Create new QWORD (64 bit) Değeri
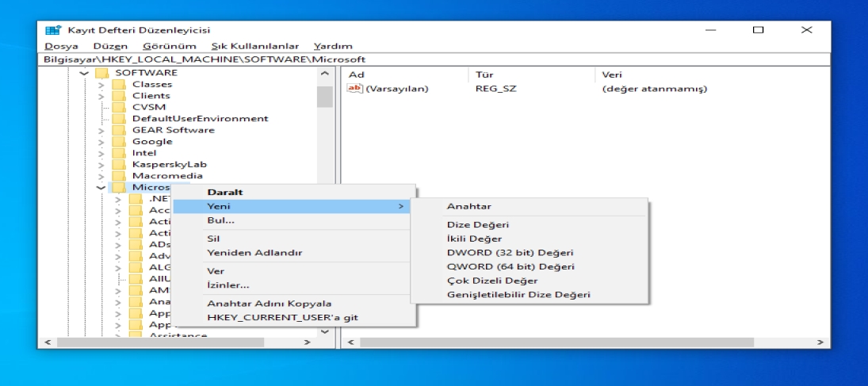This screenshot has width=868, height=386. click(530, 266)
